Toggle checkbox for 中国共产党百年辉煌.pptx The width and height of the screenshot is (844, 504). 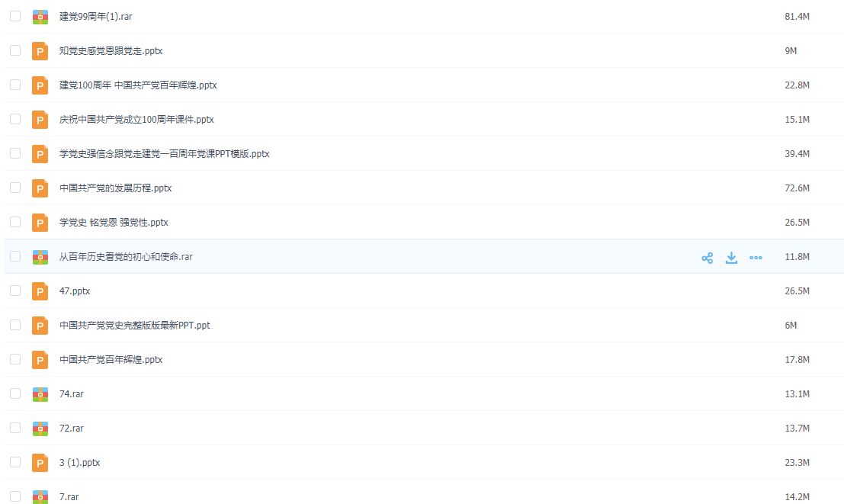15,359
